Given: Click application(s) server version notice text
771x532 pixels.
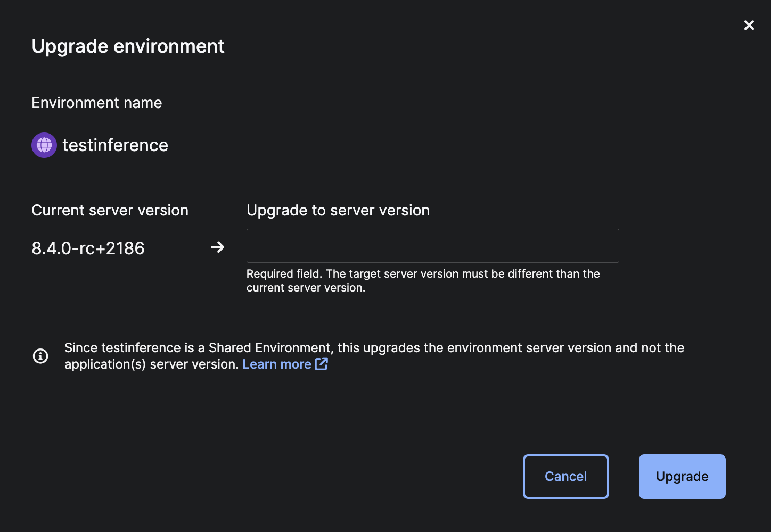Looking at the screenshot, I should tap(151, 364).
